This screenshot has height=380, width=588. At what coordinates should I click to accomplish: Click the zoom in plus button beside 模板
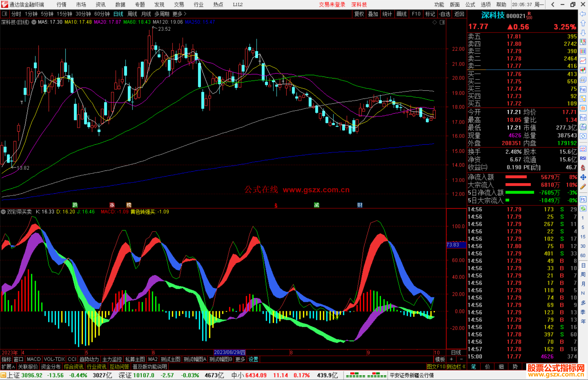(x=452, y=359)
